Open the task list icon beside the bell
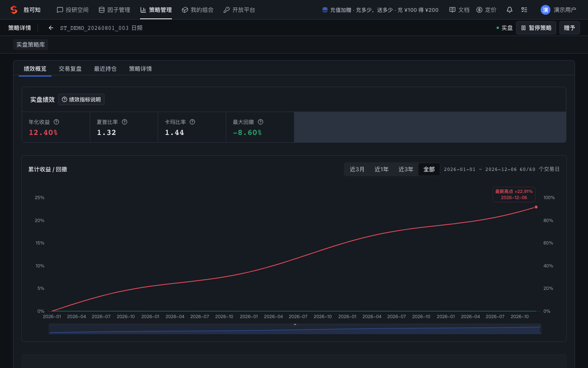Image resolution: width=588 pixels, height=368 pixels. click(524, 10)
